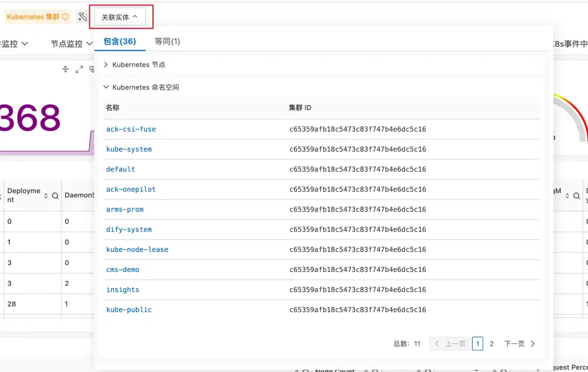588x372 pixels.
Task: Click cluster ID in the default row
Action: [358, 169]
